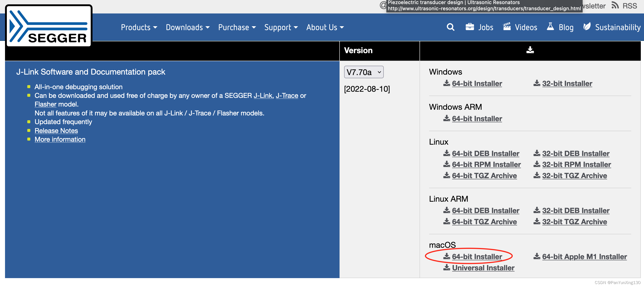Click the download icon in the table header
This screenshot has width=644, height=287.
(530, 50)
